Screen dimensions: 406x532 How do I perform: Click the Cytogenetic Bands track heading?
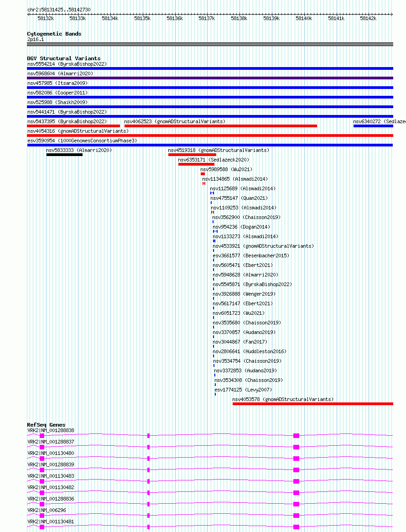click(x=54, y=34)
